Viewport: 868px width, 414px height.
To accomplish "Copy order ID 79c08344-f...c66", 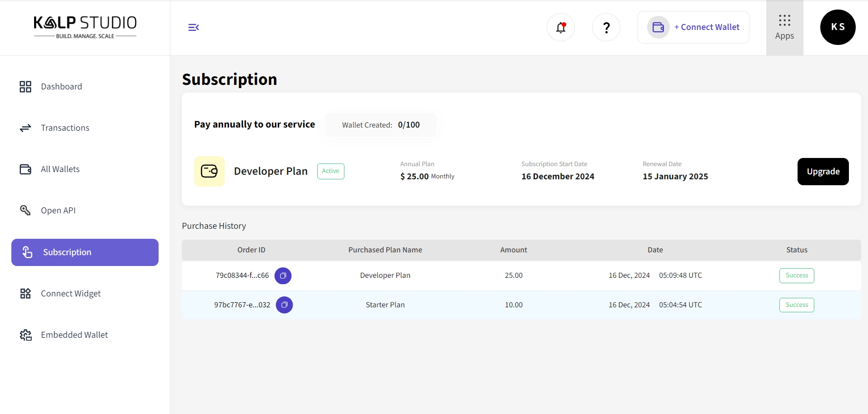I will point(283,276).
